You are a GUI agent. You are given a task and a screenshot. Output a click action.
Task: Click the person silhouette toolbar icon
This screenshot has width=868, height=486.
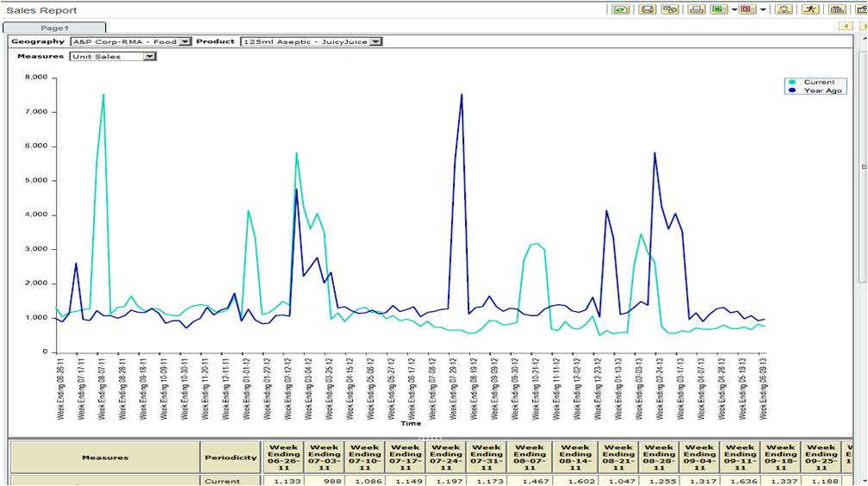784,9
